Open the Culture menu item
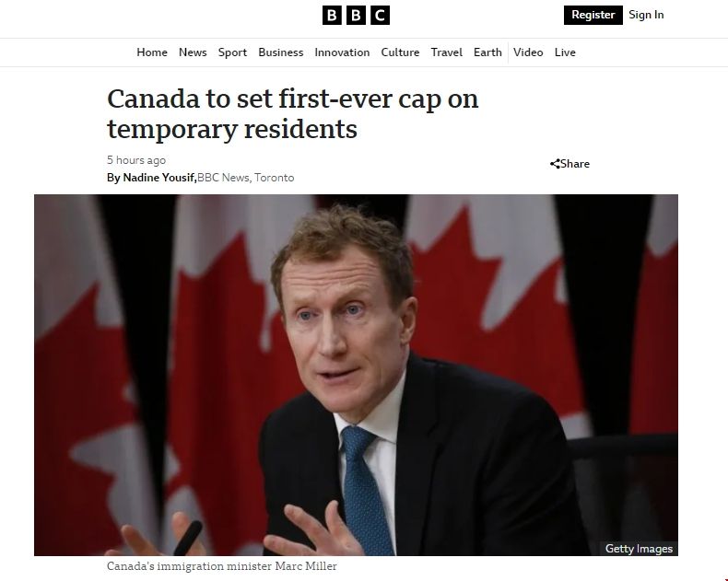Image resolution: width=728 pixels, height=581 pixels. (400, 52)
